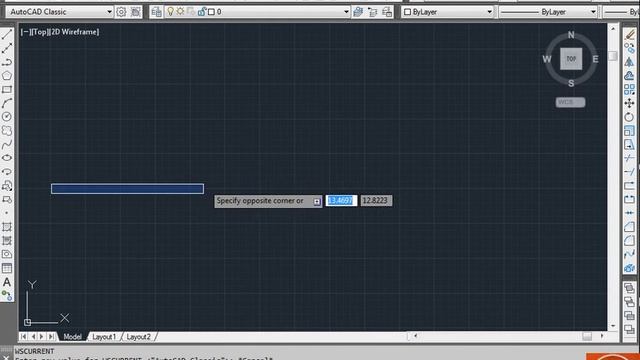Screen dimensions: 640x360
Task: Select the Stretch tool
Action: pos(629,144)
